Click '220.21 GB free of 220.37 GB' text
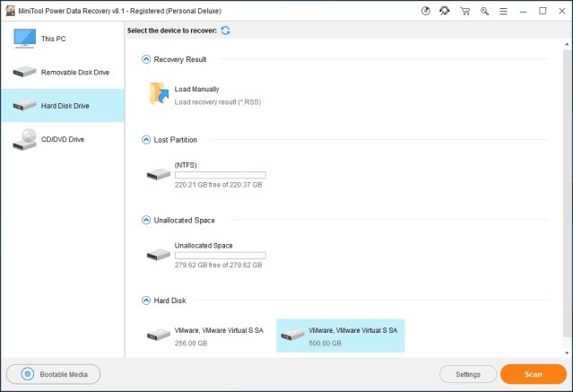The height and width of the screenshot is (392, 573). (218, 185)
